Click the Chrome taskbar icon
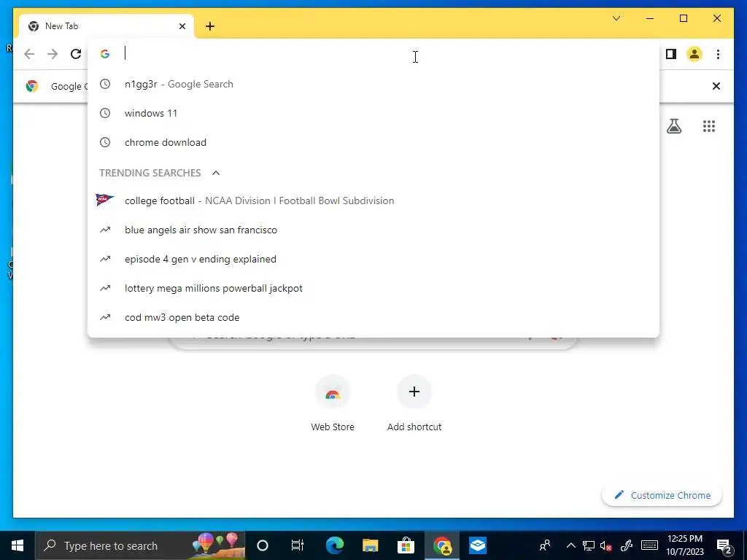Screen dimensions: 747x560 click(x=442, y=545)
